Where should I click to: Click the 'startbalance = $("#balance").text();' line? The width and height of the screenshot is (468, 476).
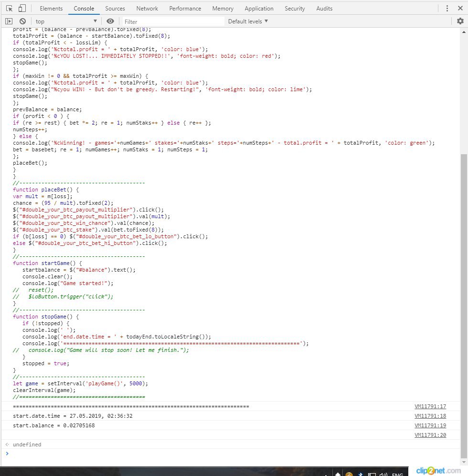coord(79,270)
